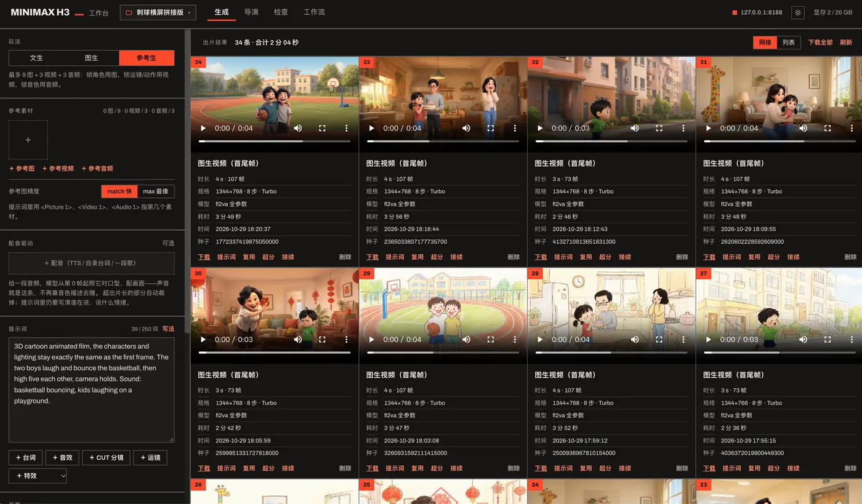Click the + 配音 dashed drop zone
Screen dimensions: 862x504
pos(91,263)
